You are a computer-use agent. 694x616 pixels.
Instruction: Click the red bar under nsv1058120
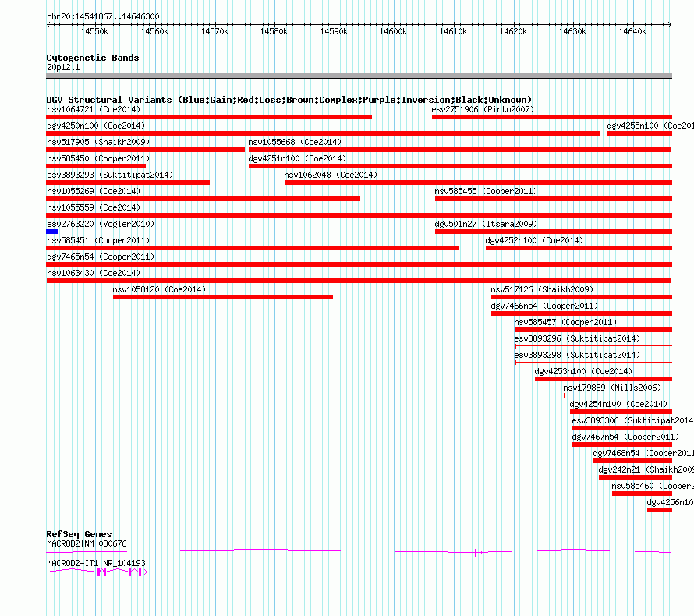[223, 297]
